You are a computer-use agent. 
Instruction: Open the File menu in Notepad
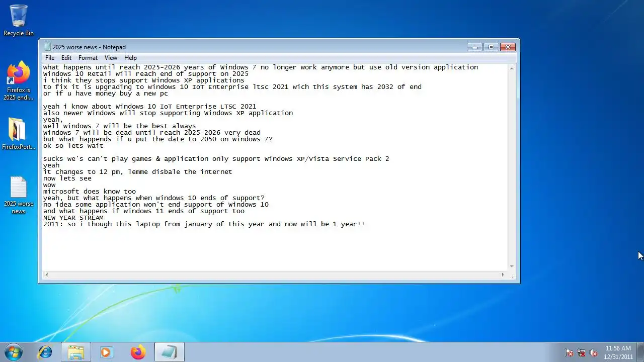tap(50, 58)
